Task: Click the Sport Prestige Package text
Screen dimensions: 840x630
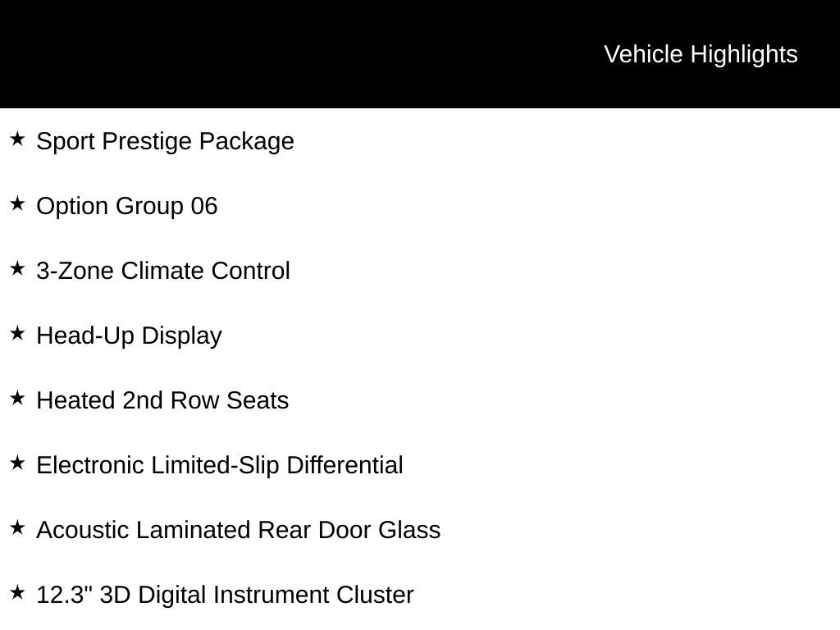Action: 165,141
